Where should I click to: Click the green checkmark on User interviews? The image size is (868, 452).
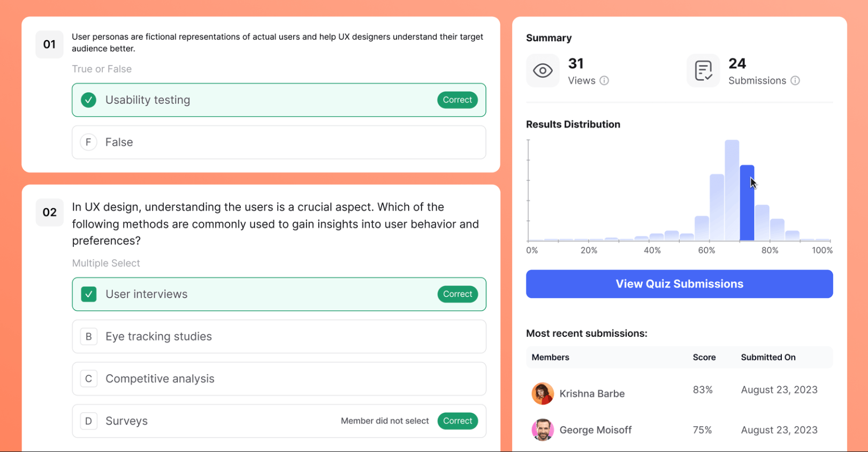88,294
